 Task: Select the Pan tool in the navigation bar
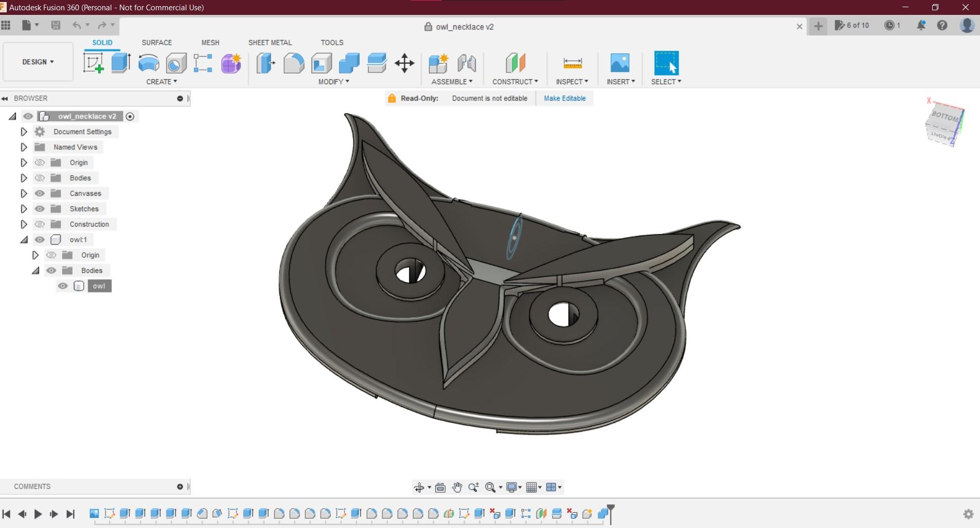(x=457, y=486)
